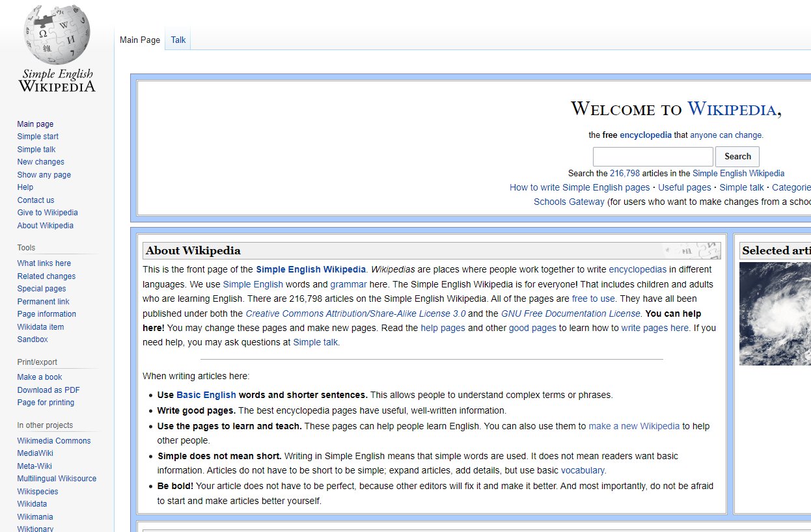The height and width of the screenshot is (532, 811).
Task: Open Wikimedia Commons project link
Action: click(54, 441)
